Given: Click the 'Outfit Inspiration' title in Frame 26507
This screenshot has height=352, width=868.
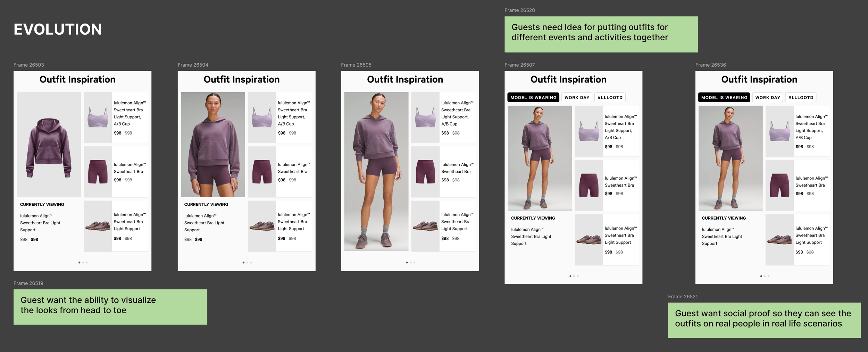Looking at the screenshot, I should click(x=568, y=79).
